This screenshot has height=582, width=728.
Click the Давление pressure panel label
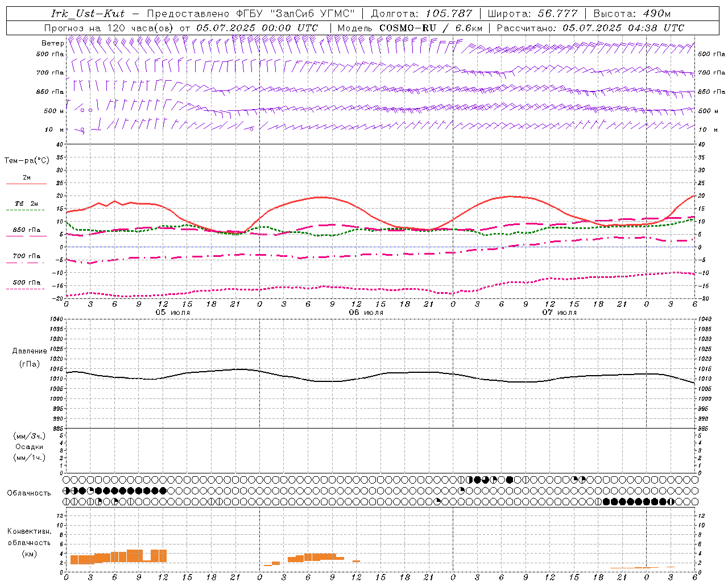30,351
